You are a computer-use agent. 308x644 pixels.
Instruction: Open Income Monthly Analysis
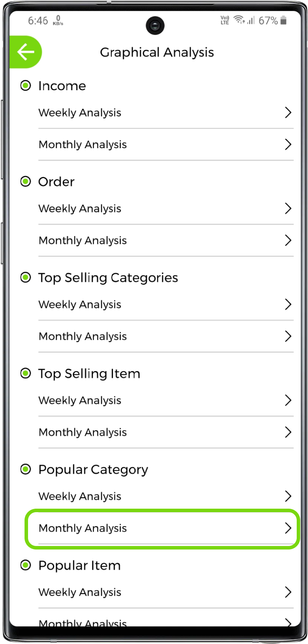coord(83,145)
